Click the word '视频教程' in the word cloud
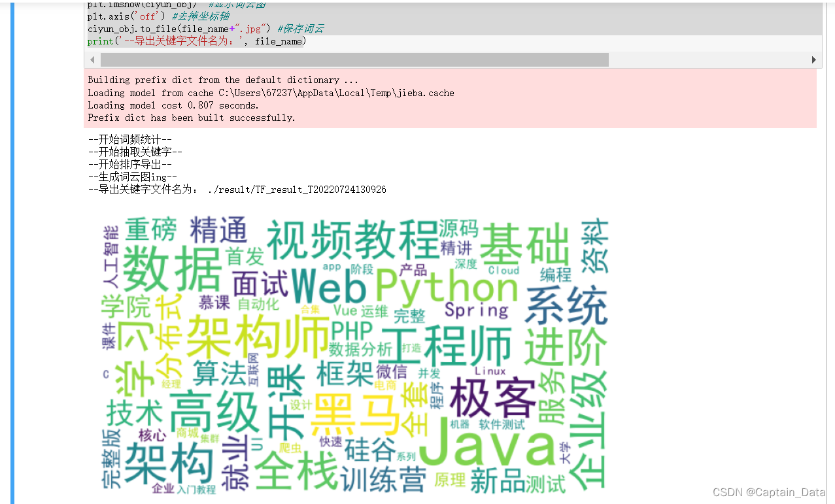The width and height of the screenshot is (835, 504). (352, 241)
